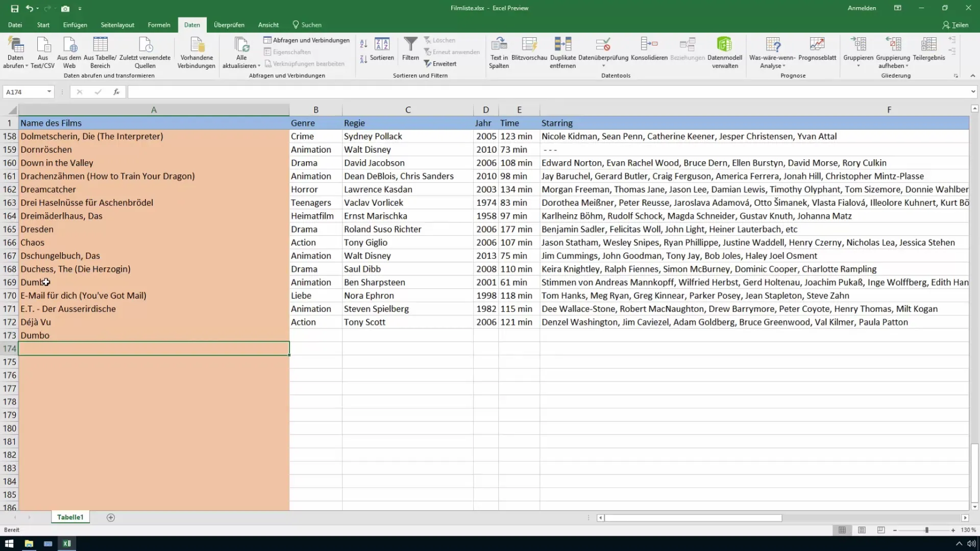The image size is (980, 551).
Task: Select column A header
Action: 154,110
